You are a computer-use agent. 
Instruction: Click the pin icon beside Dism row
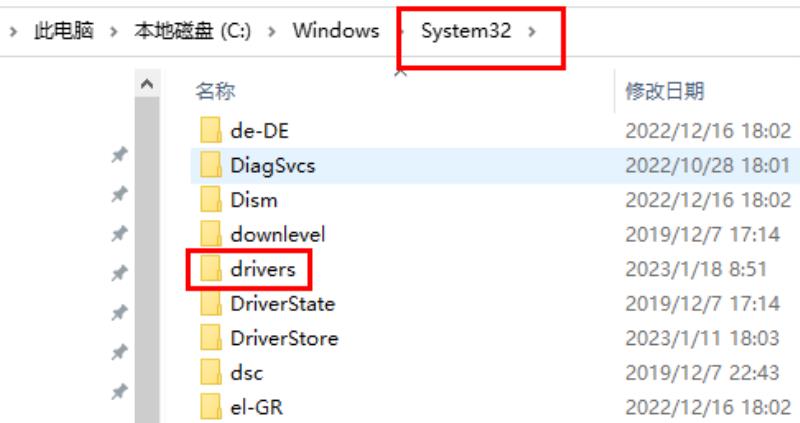[x=119, y=194]
